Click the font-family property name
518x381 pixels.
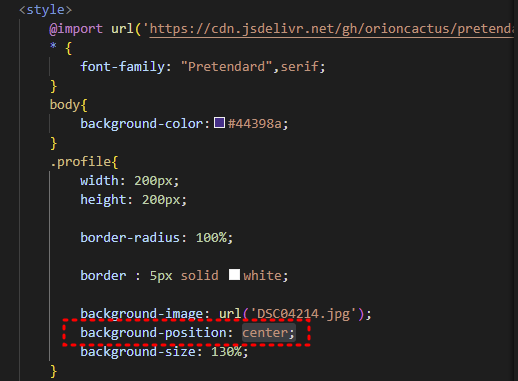coord(123,66)
